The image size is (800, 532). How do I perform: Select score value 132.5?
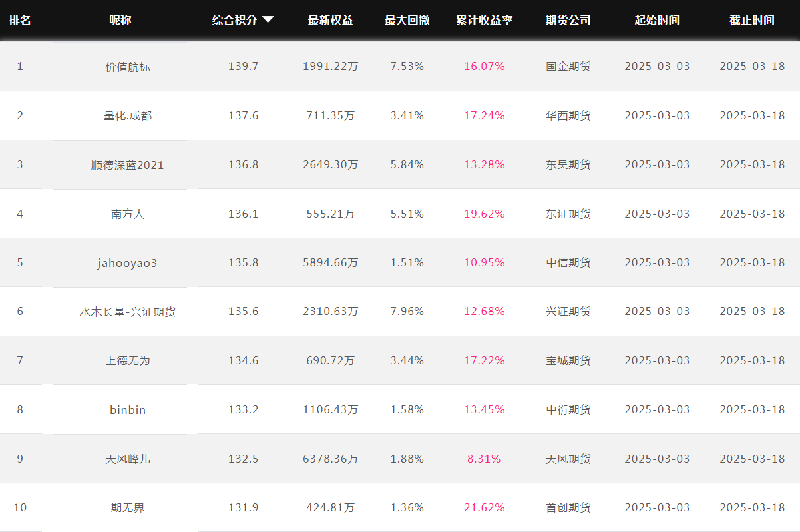tap(243, 459)
